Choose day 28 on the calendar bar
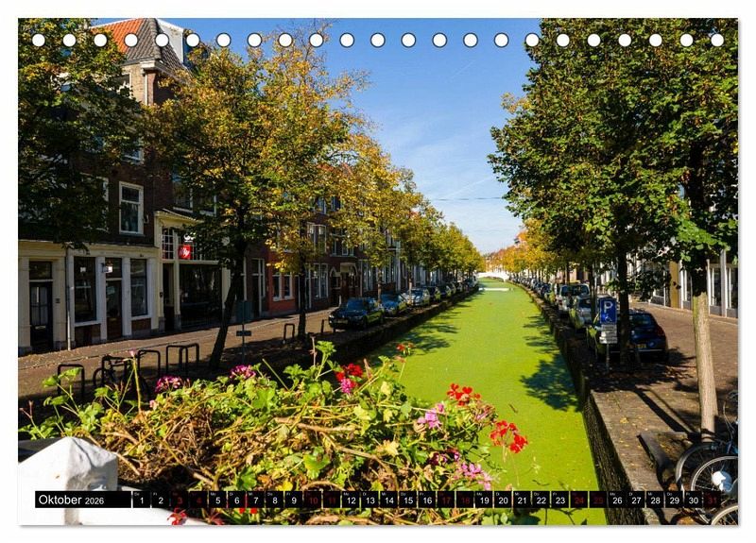Viewport: 756px width, 543px height. click(x=656, y=500)
